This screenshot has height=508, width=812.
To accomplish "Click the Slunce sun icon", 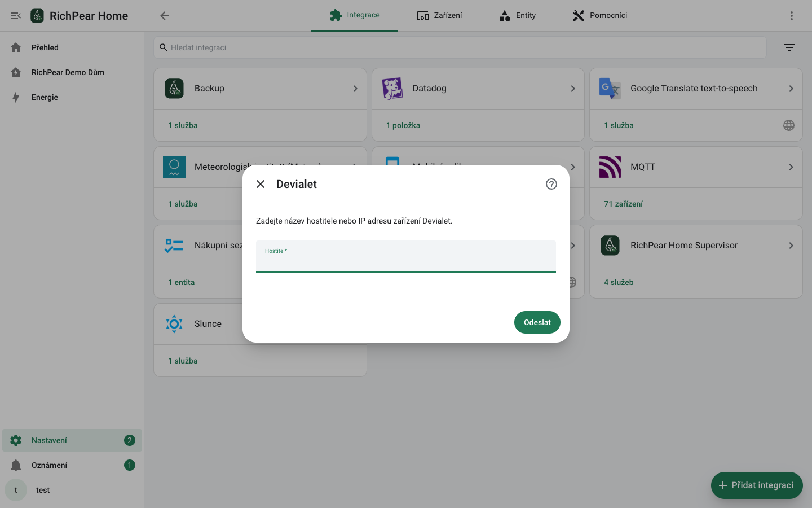I will point(174,324).
